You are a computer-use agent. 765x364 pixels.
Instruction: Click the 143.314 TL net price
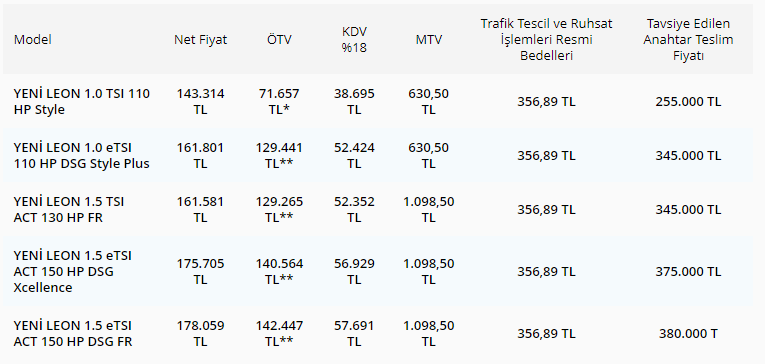[x=201, y=101]
